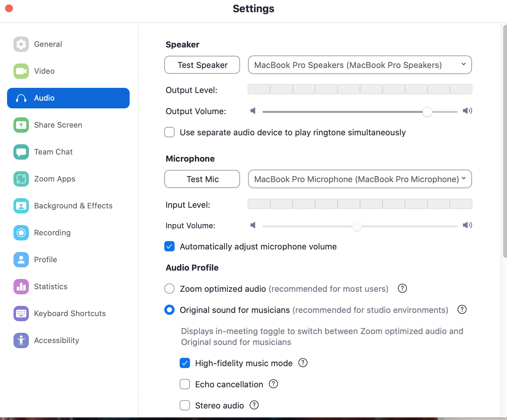Open the speaker device dropdown
This screenshot has width=507, height=420.
click(360, 65)
